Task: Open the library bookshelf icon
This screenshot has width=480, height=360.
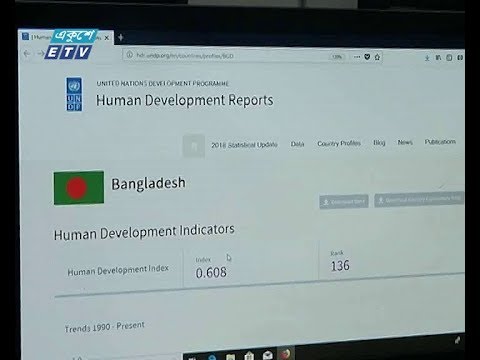Action: (438, 58)
